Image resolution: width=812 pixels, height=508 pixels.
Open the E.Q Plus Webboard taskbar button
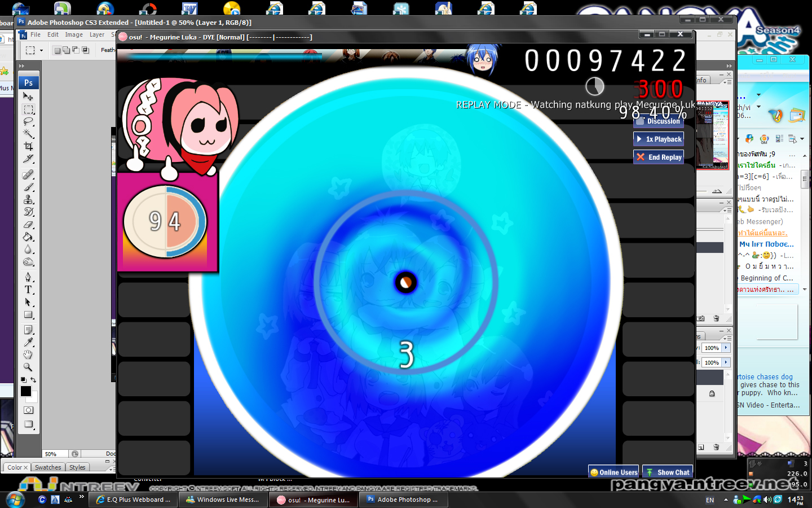pos(133,500)
